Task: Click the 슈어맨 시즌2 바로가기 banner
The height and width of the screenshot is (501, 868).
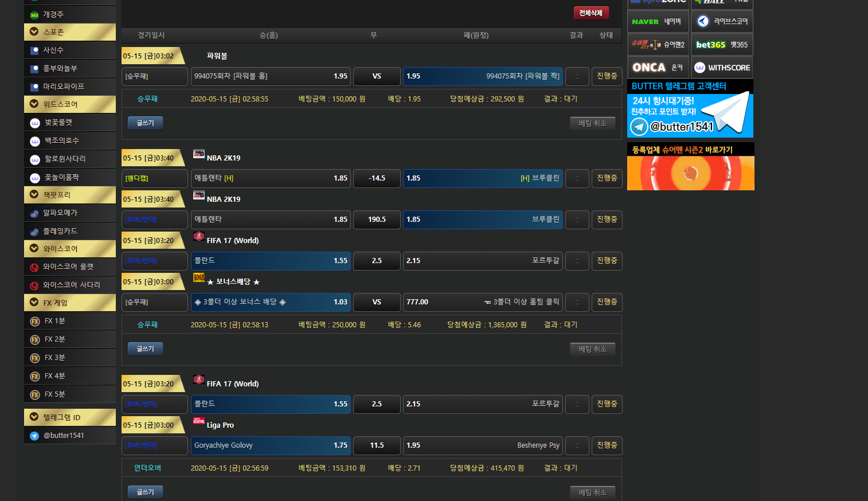Action: tap(690, 167)
